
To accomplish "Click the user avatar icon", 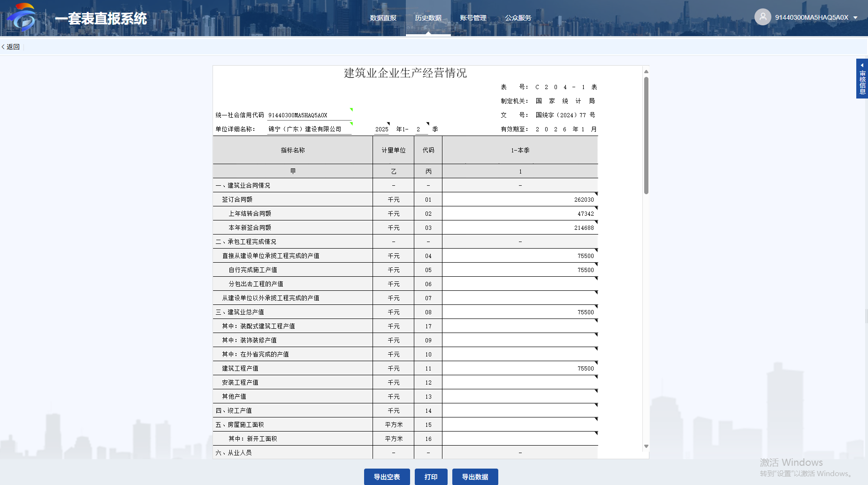I will pyautogui.click(x=762, y=17).
